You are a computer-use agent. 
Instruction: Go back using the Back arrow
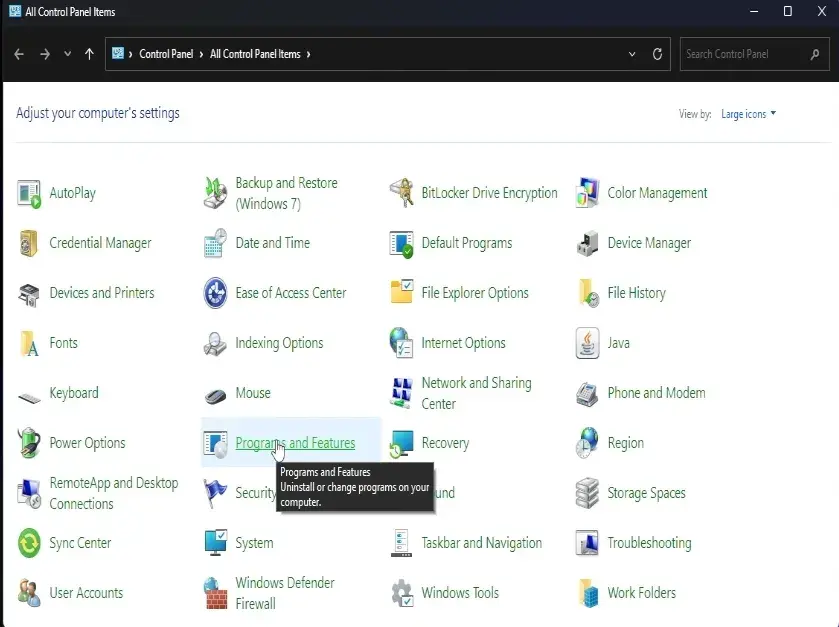click(18, 54)
